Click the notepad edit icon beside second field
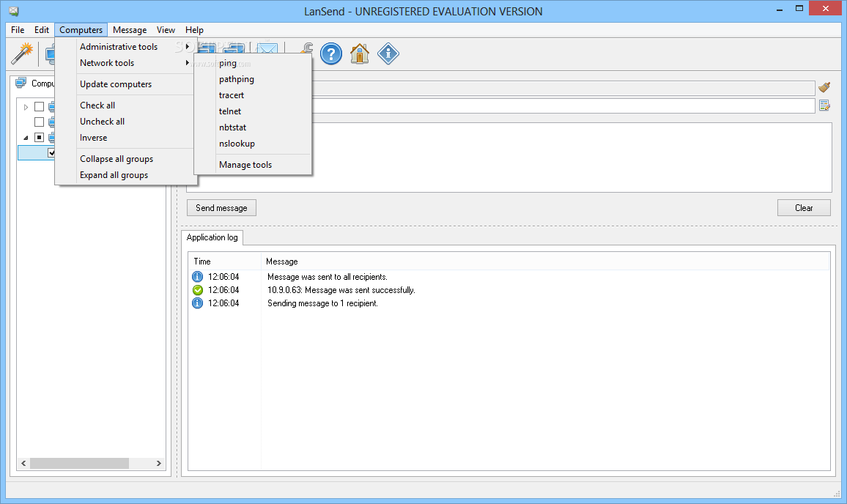The image size is (847, 504). 824,105
